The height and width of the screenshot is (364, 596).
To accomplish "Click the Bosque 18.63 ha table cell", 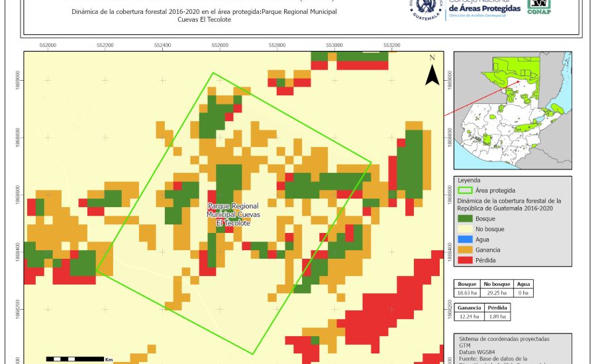I will [468, 292].
